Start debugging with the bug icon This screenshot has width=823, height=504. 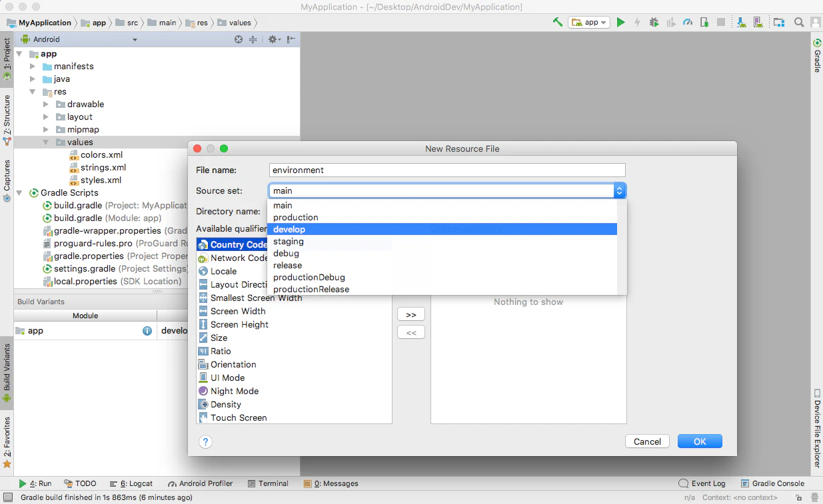tap(654, 22)
